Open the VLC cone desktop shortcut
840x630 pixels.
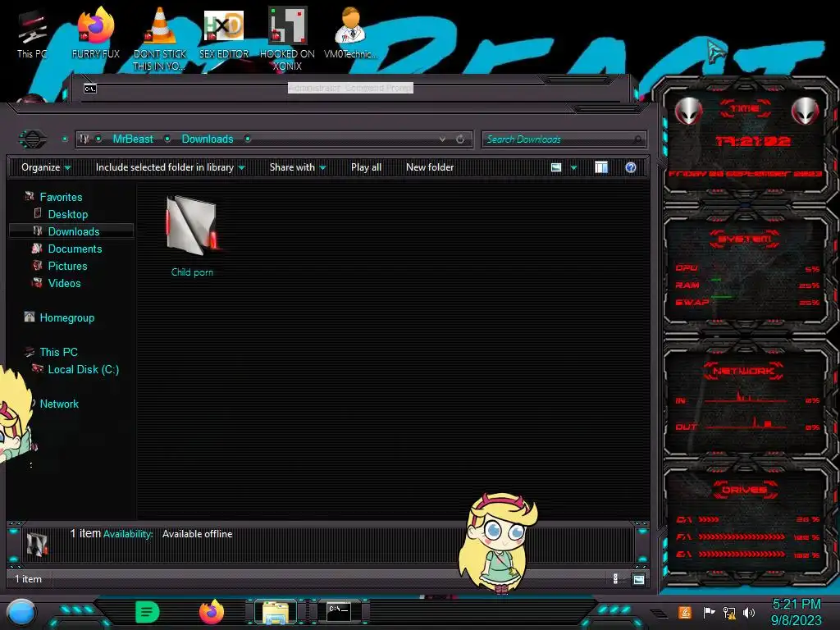(x=160, y=39)
